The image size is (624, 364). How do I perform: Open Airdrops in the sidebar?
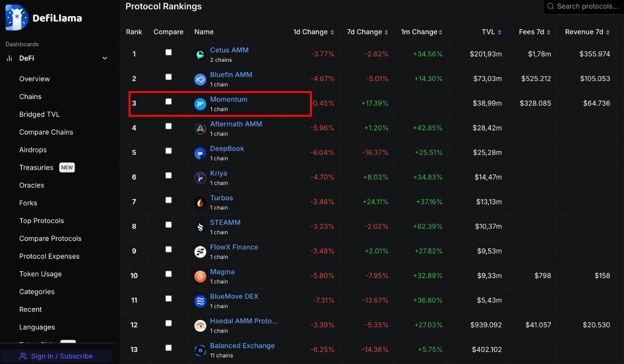click(x=33, y=150)
